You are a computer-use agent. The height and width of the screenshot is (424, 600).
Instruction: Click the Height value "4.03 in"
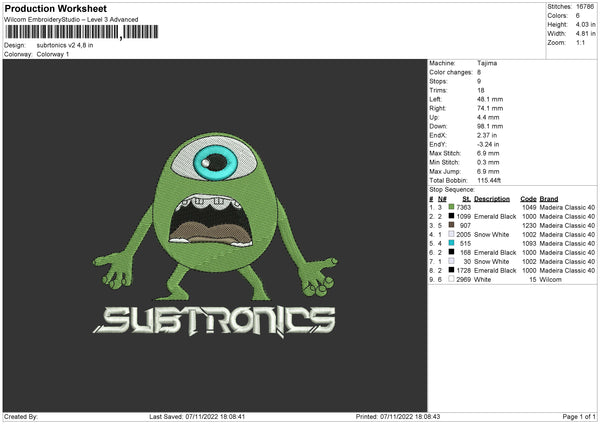585,24
